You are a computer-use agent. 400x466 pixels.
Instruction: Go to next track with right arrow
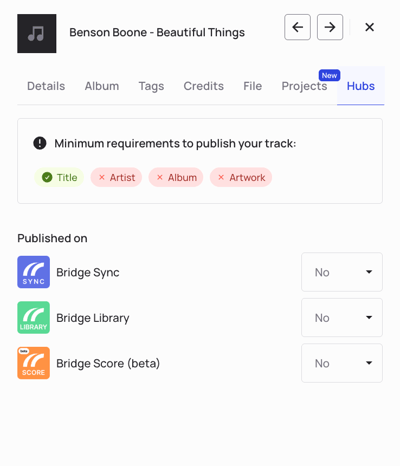coord(330,27)
